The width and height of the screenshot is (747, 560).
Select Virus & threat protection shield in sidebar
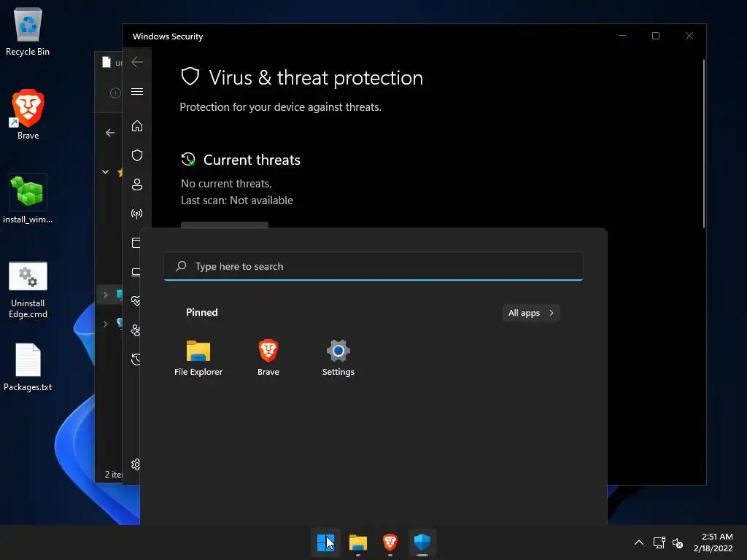[137, 155]
